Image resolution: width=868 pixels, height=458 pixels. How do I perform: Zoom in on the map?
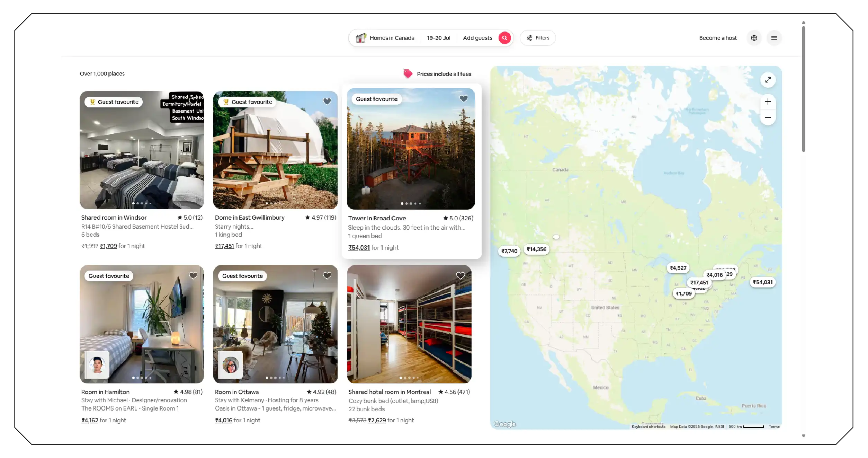tap(768, 102)
